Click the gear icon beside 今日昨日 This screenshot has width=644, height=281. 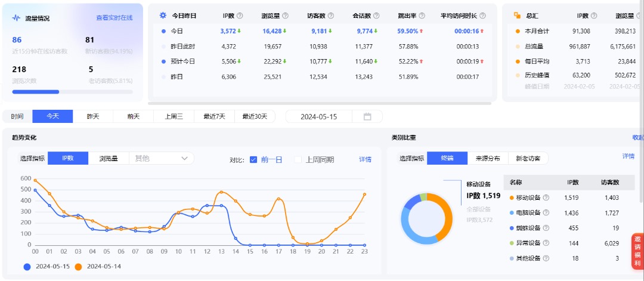coord(163,16)
